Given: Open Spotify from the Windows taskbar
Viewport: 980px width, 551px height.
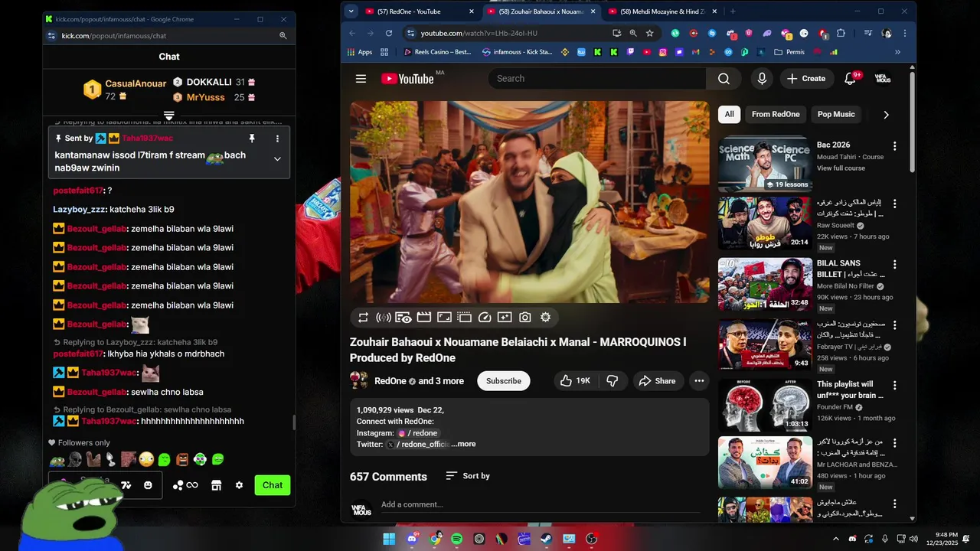Looking at the screenshot, I should [x=457, y=539].
